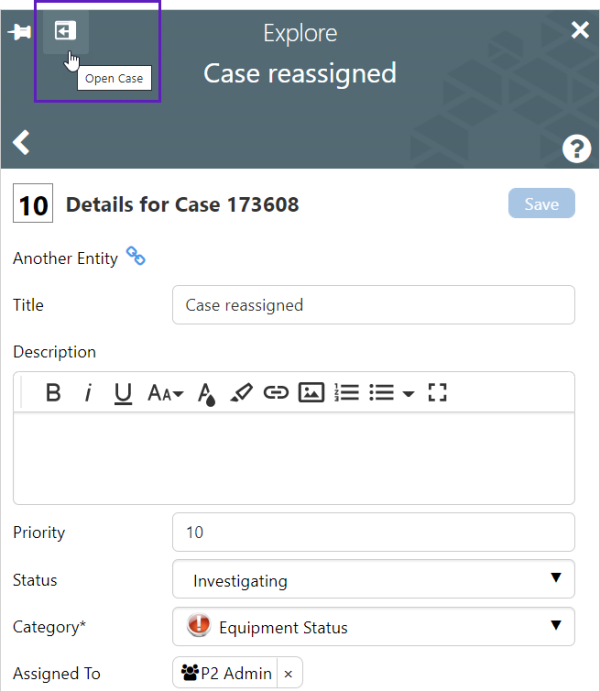Viewport: 600px width, 692px height.
Task: Click the Another Entity link icon
Action: 135,257
